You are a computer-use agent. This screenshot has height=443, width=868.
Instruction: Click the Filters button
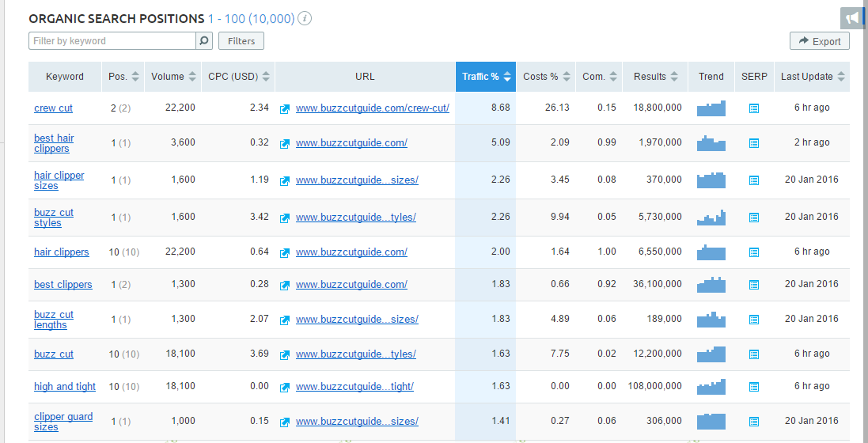point(241,41)
